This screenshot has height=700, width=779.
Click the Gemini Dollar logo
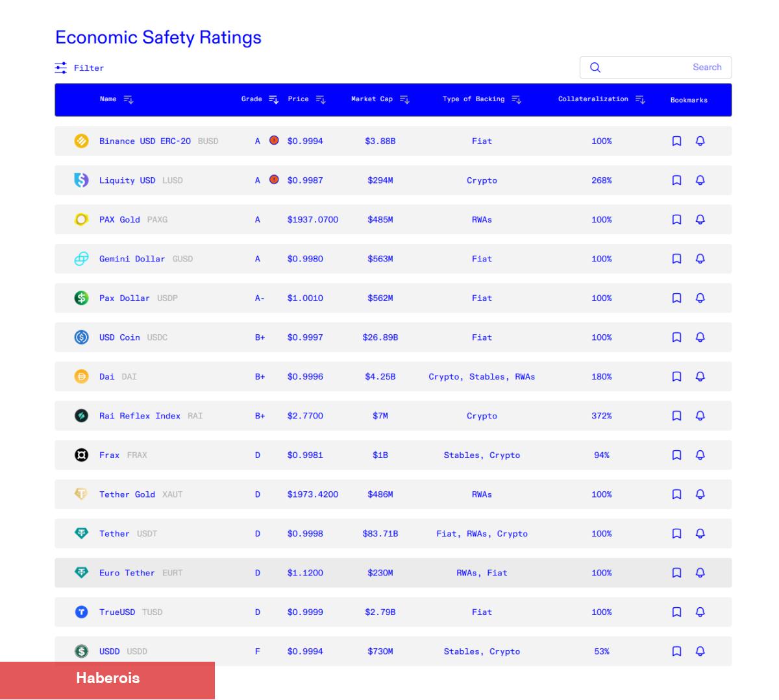(81, 259)
